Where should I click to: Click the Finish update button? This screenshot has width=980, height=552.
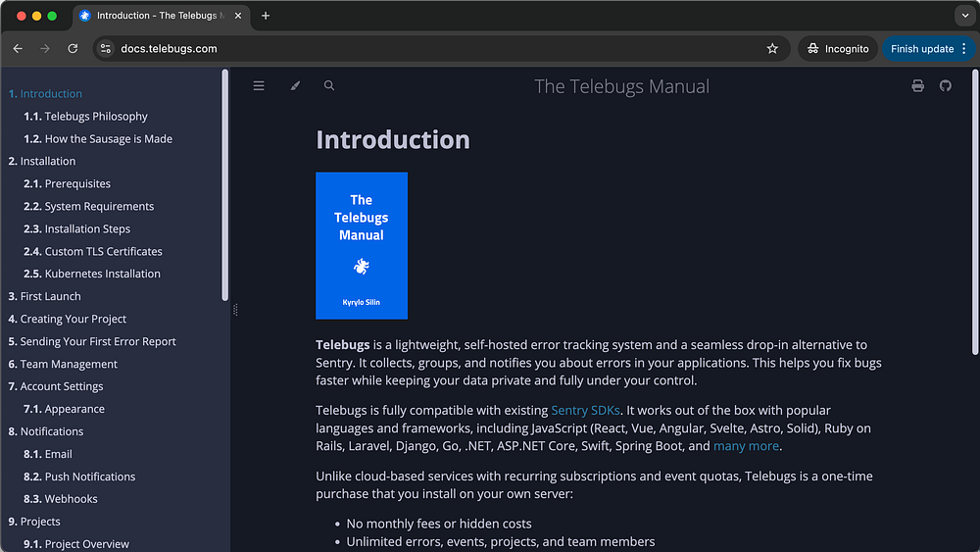click(922, 49)
